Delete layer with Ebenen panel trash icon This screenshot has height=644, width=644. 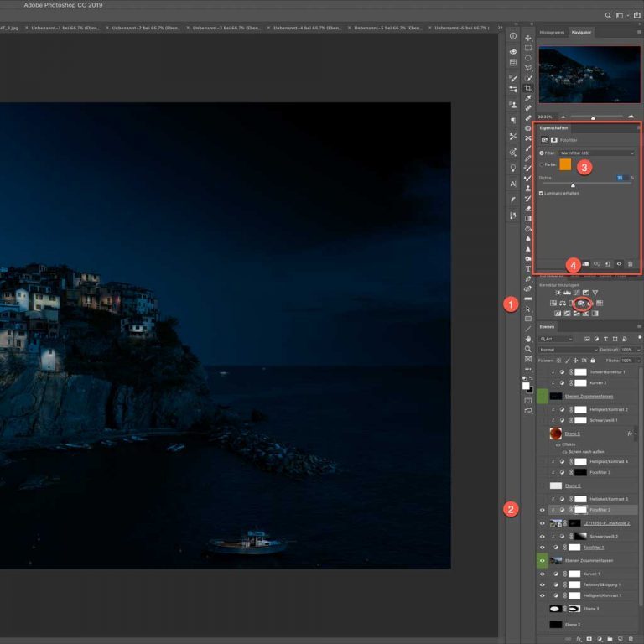click(x=631, y=639)
